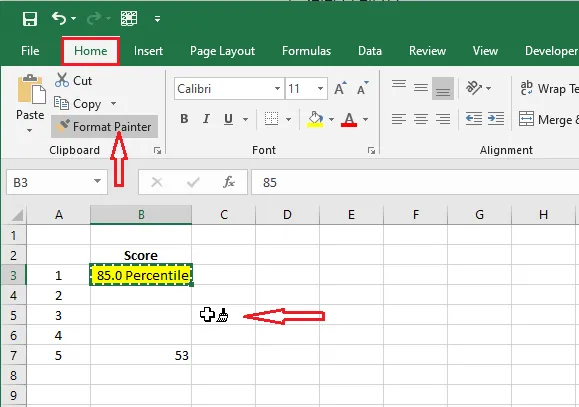Toggle Underline formatting
This screenshot has height=407, width=579.
coord(228,119)
